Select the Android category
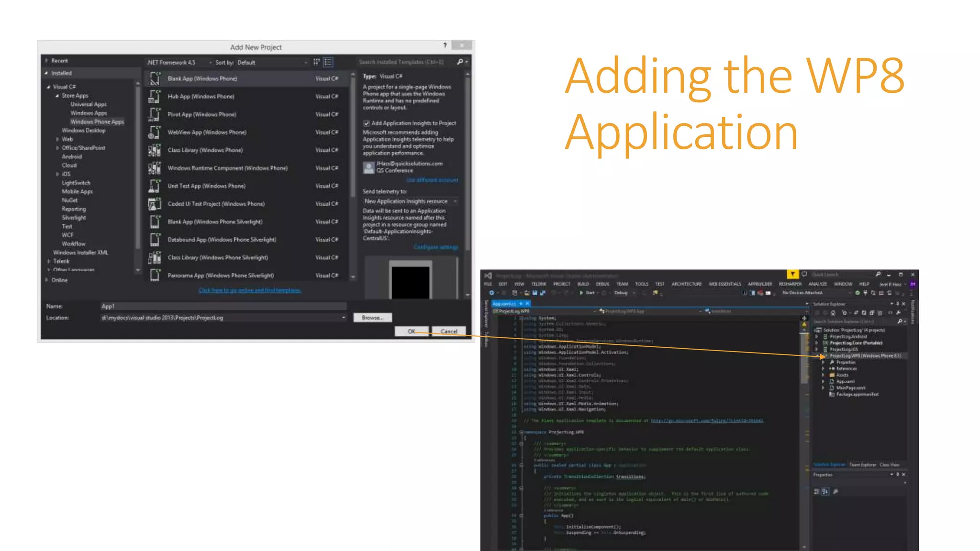Viewport: 980px width, 551px height. (72, 157)
